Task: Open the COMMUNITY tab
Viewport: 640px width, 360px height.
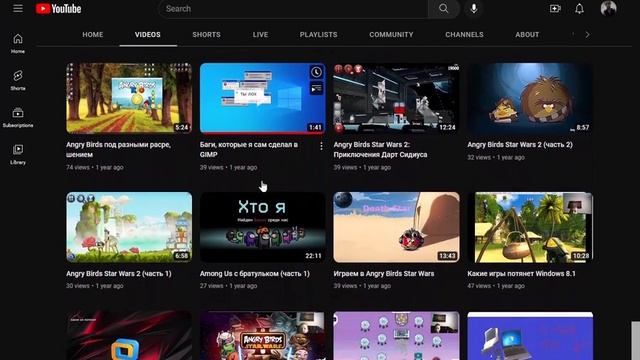Action: point(391,35)
